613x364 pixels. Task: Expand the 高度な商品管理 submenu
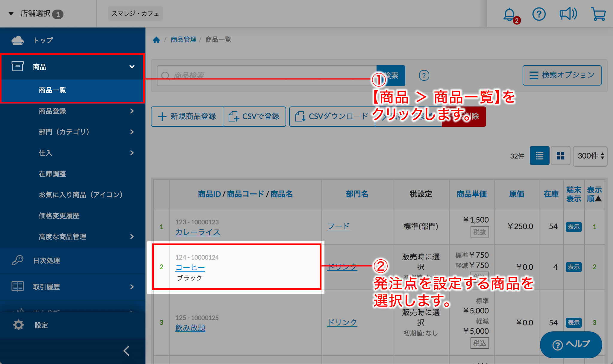[132, 237]
